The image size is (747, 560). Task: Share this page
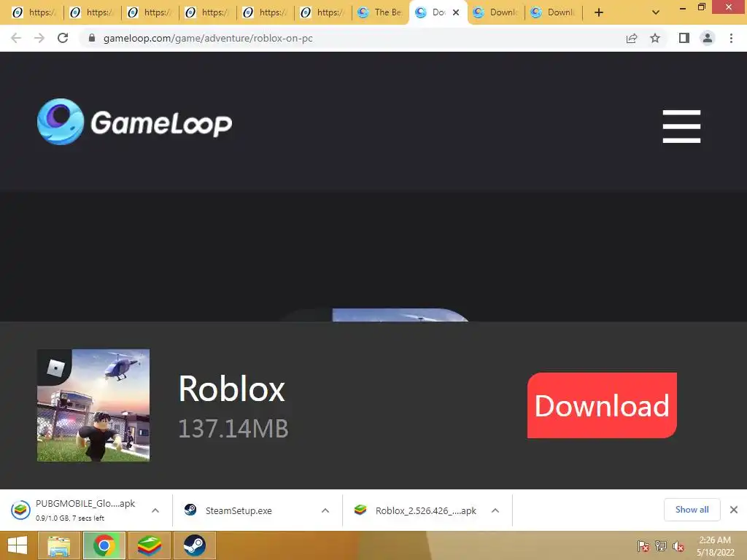(632, 38)
